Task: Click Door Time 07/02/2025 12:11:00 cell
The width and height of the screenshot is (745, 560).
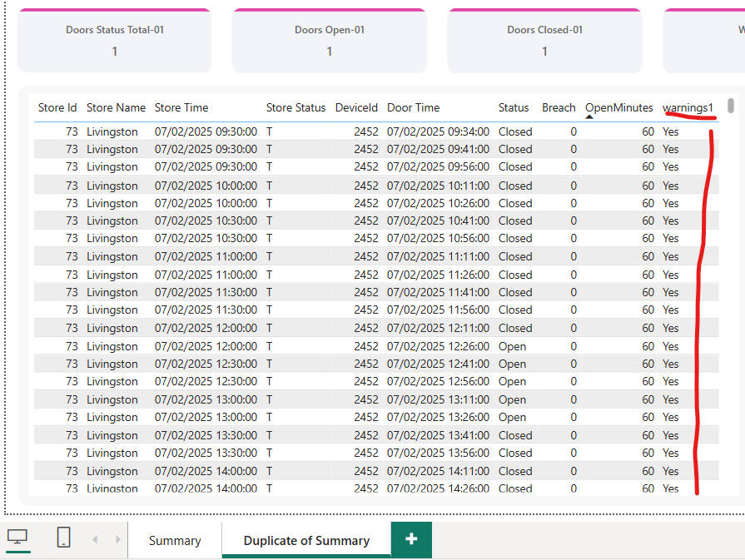Action: (438, 328)
